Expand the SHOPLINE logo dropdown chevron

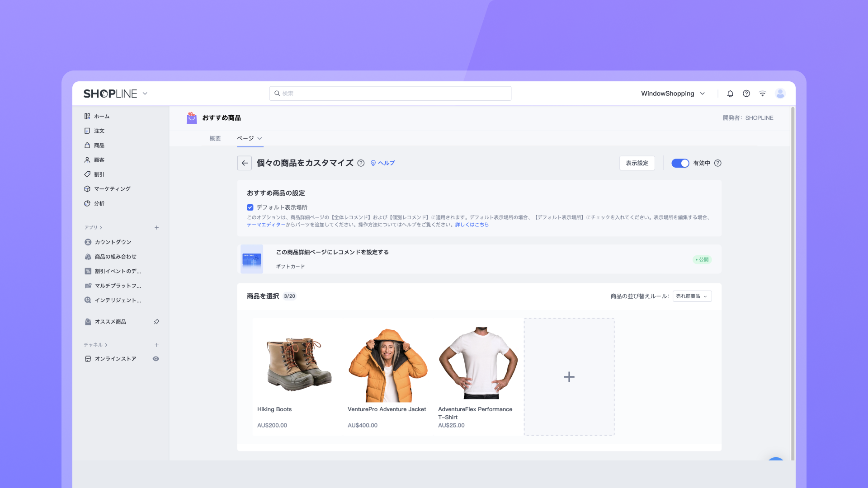[145, 94]
